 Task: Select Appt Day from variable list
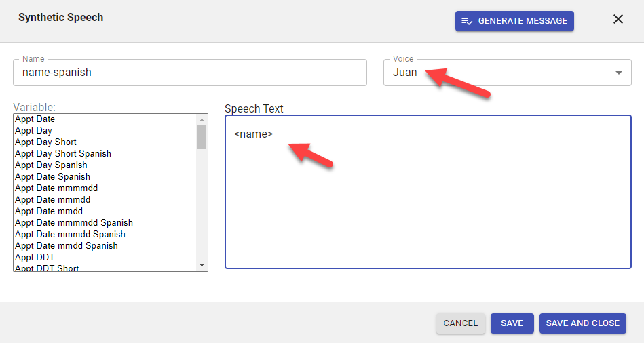click(34, 131)
